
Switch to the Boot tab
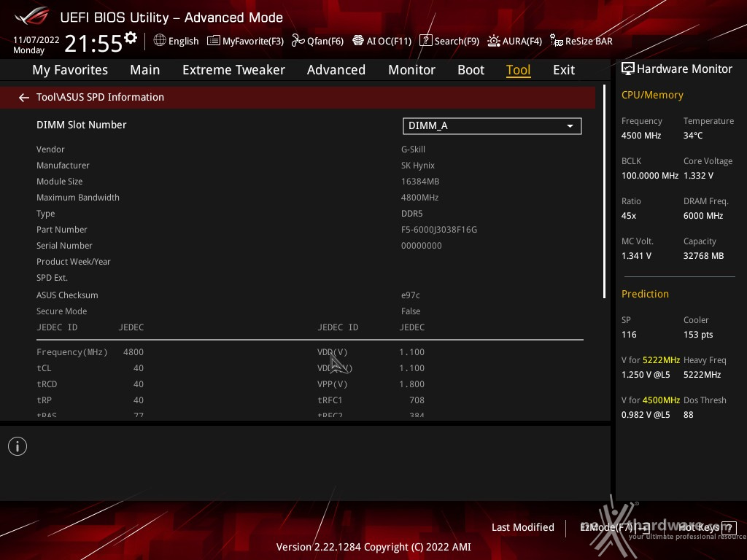coord(471,70)
